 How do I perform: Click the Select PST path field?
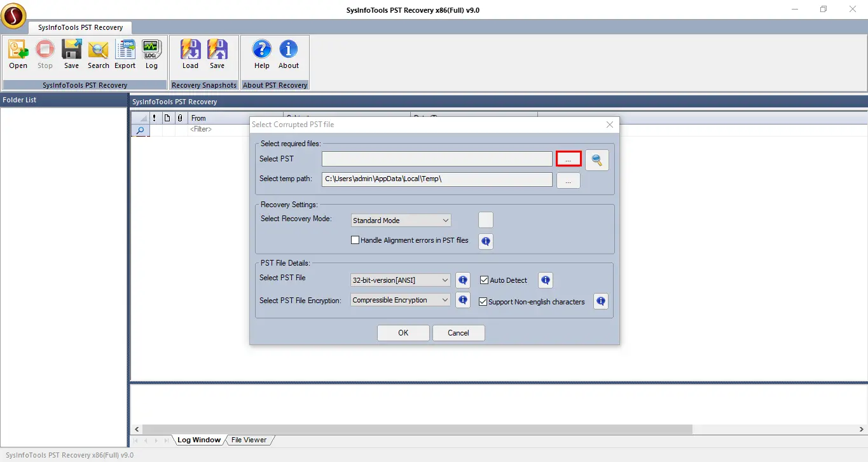(437, 159)
